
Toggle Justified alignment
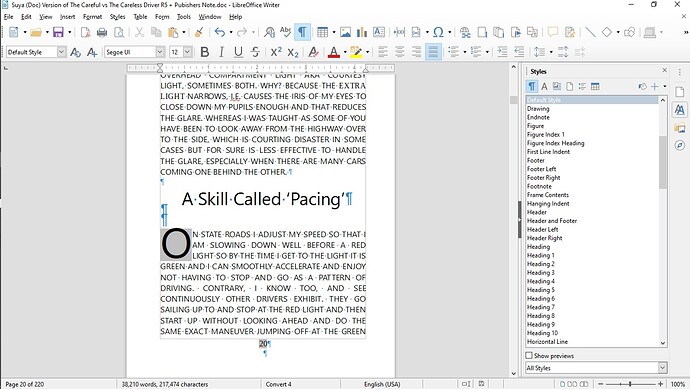(433, 52)
